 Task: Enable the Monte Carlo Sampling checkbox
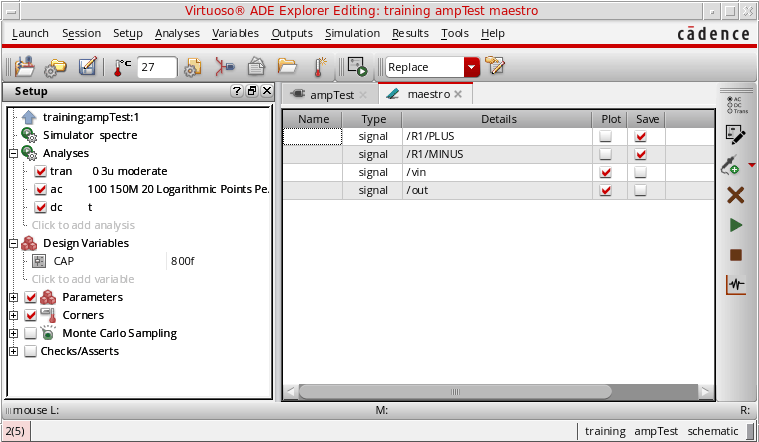pyautogui.click(x=30, y=333)
